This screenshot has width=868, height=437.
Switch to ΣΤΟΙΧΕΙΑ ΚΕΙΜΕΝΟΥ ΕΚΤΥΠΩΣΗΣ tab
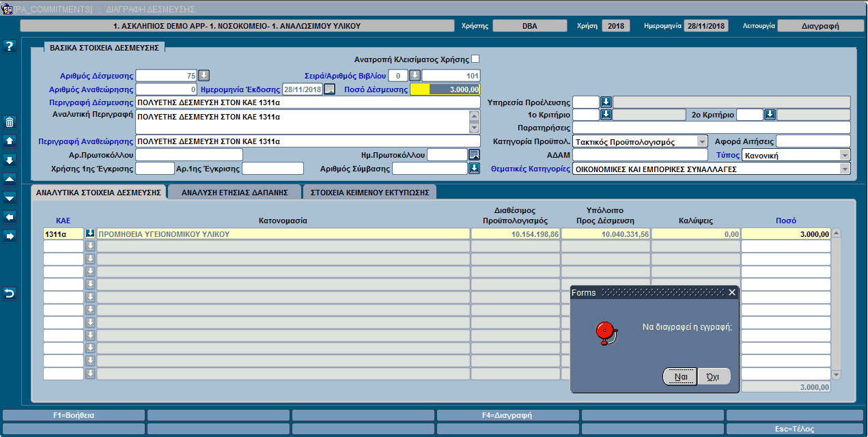click(x=369, y=193)
